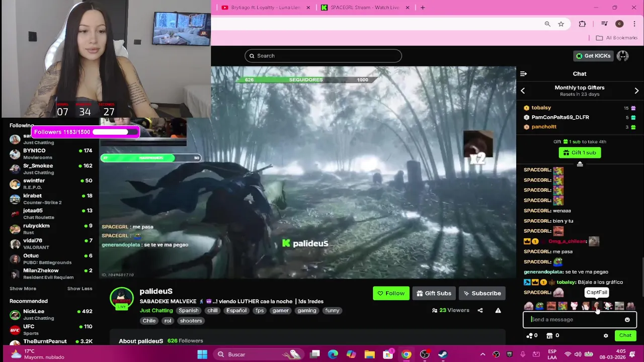The width and height of the screenshot is (644, 362).
Task: Open swintfer channel in sidebar
Action: tap(51, 184)
